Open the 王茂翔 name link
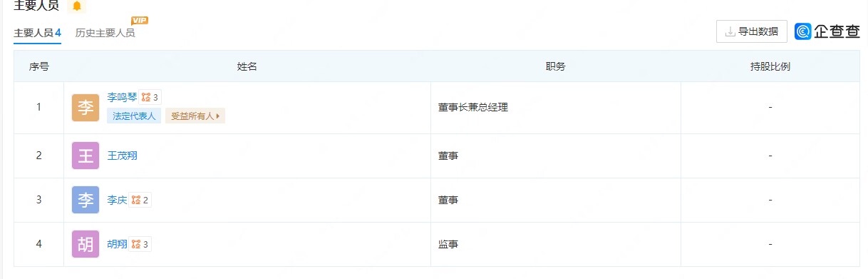This screenshot has width=868, height=279. tap(122, 156)
